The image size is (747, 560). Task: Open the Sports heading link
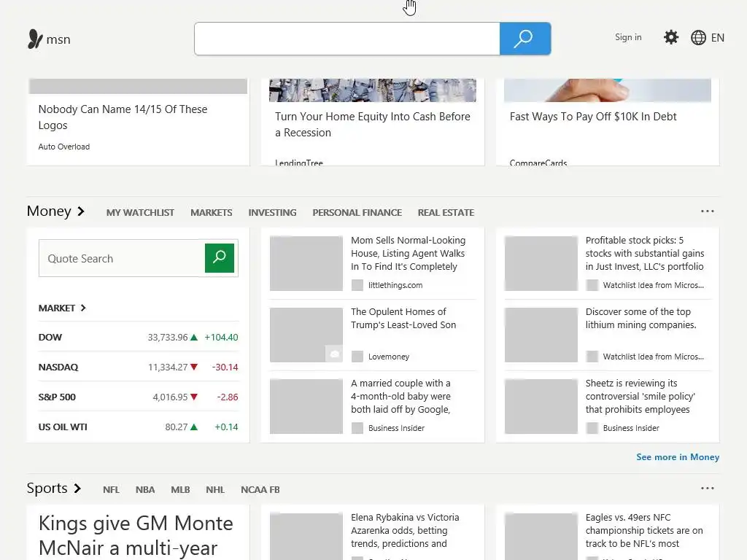click(47, 488)
